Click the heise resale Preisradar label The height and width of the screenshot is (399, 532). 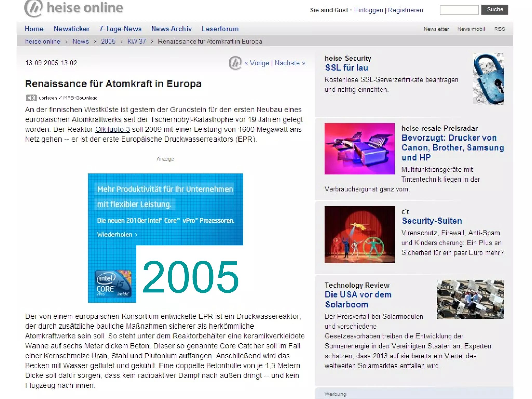coord(440,128)
